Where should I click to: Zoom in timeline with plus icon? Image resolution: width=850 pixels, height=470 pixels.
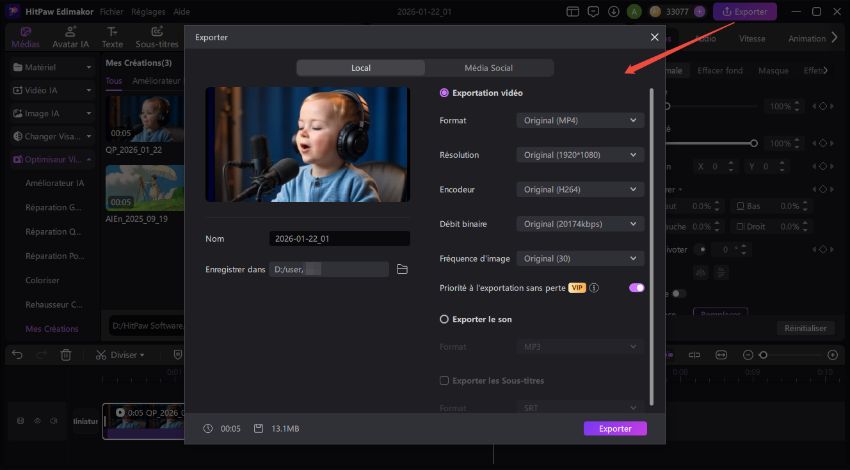833,355
